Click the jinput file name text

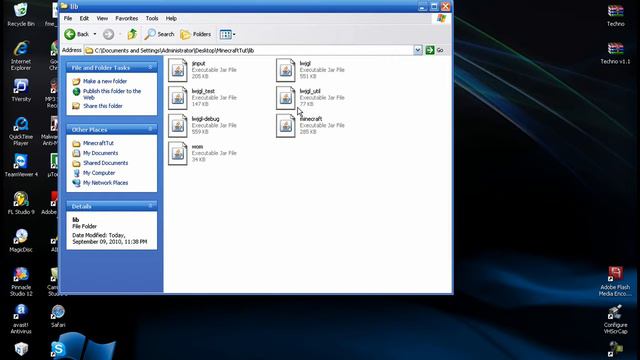(x=198, y=64)
